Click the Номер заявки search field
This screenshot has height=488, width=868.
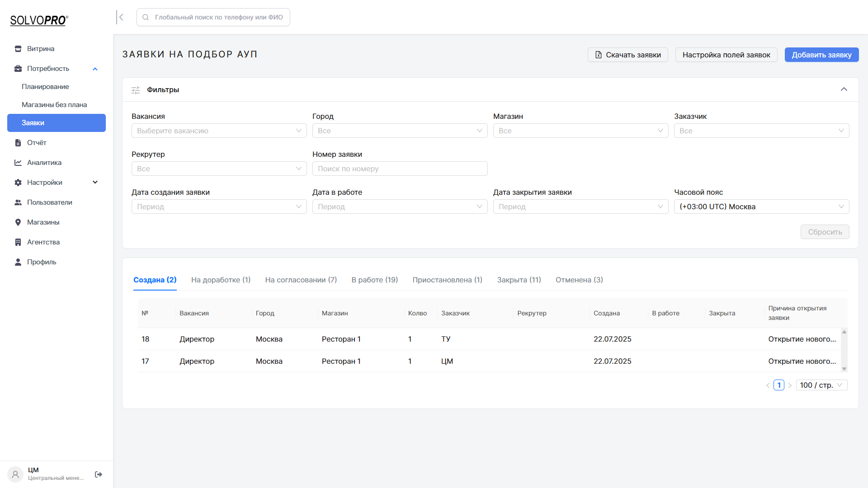click(400, 169)
